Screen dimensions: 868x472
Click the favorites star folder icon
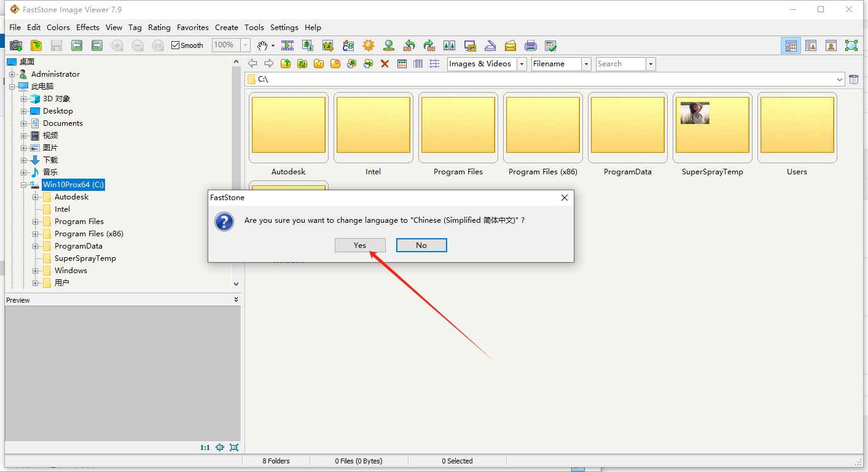tap(319, 63)
